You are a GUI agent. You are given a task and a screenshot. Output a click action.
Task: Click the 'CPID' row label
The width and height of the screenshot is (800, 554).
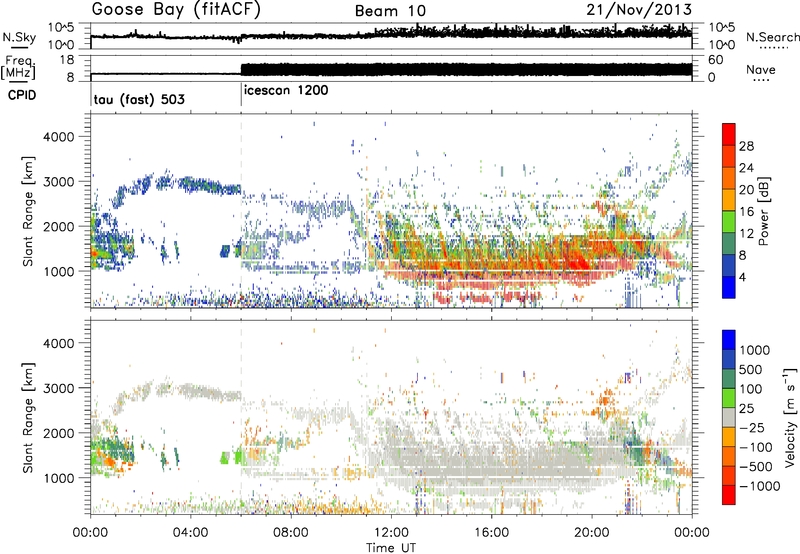click(x=22, y=95)
